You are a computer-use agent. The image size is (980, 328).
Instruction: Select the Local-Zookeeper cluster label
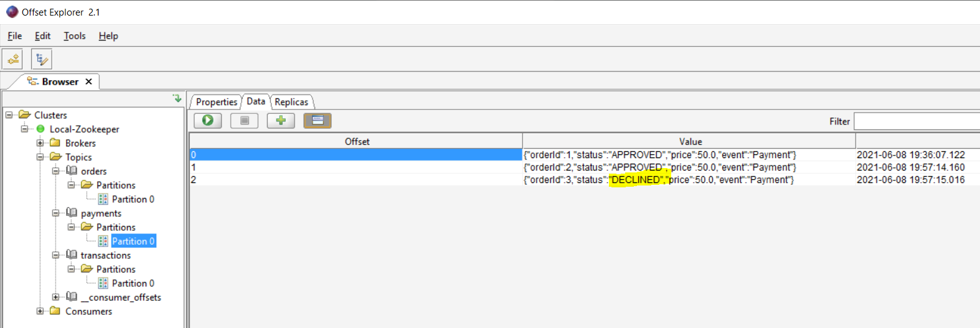(x=85, y=129)
